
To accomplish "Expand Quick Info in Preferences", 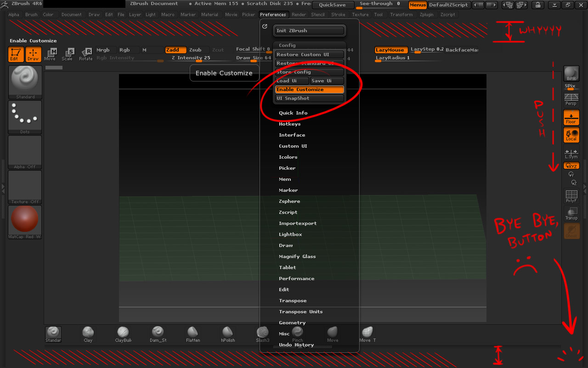I will (x=293, y=113).
